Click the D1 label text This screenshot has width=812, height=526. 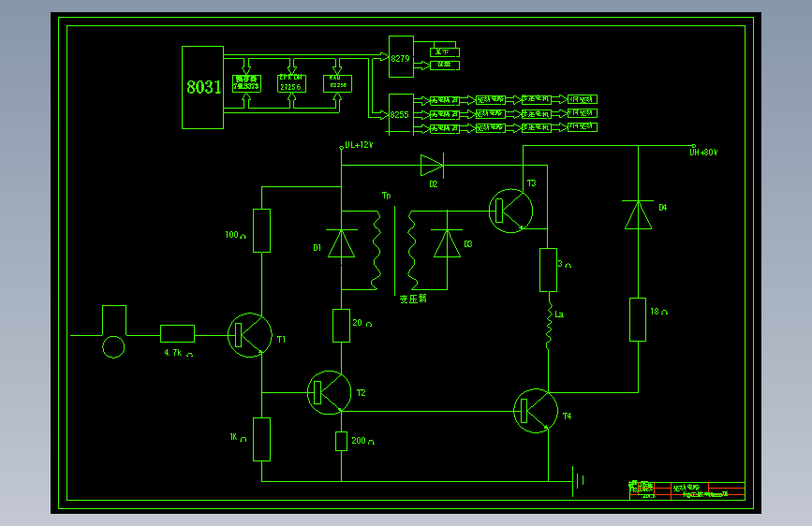317,247
